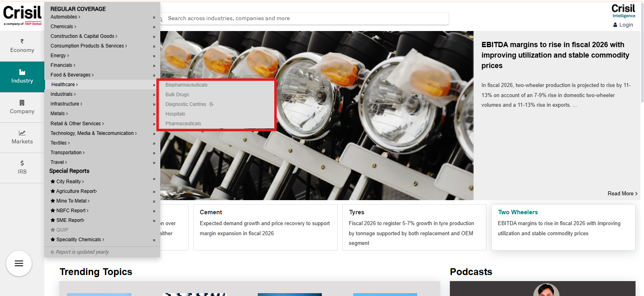Open the Economy rupee icon section

pyautogui.click(x=22, y=41)
